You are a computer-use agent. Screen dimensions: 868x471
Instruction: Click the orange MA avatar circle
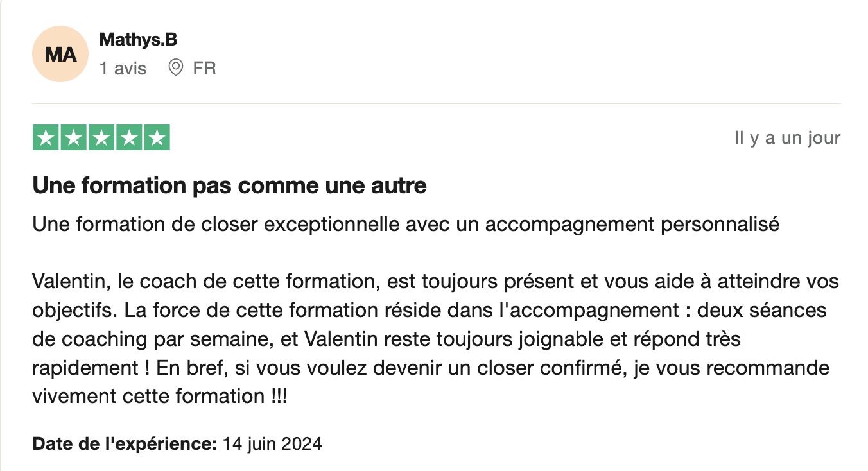tap(60, 55)
